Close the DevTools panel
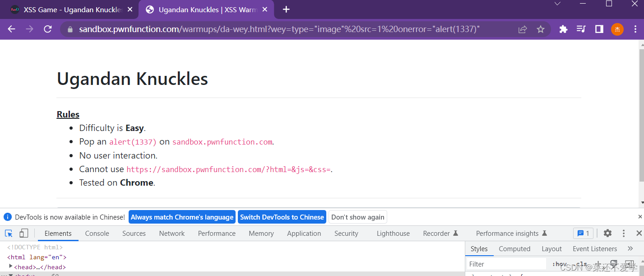 point(639,234)
